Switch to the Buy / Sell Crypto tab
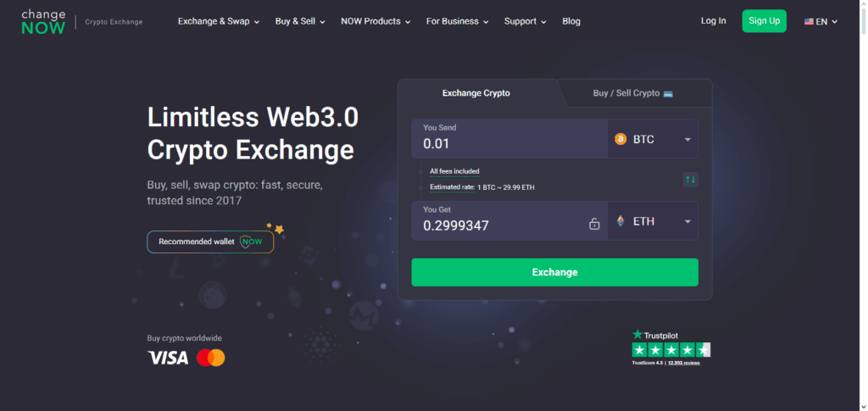The image size is (868, 411). pyautogui.click(x=632, y=93)
